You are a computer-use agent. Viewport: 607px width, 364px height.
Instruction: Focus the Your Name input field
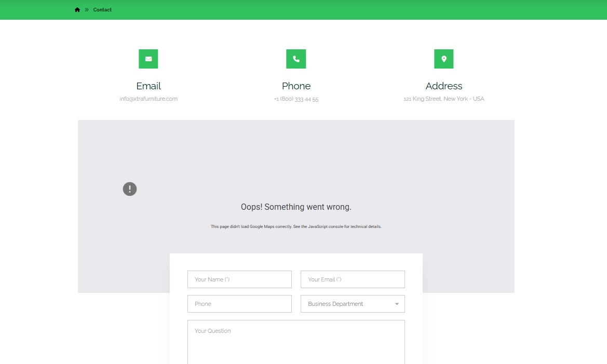239,279
